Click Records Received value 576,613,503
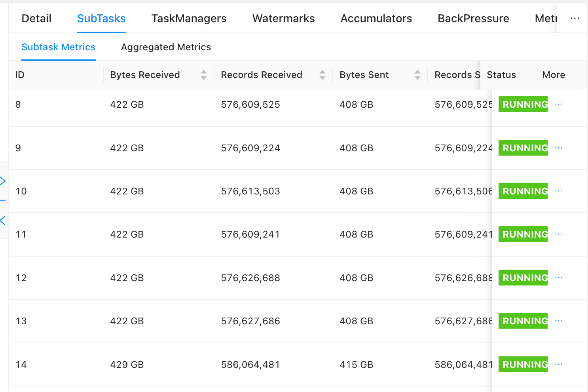588x392 pixels. click(x=250, y=191)
